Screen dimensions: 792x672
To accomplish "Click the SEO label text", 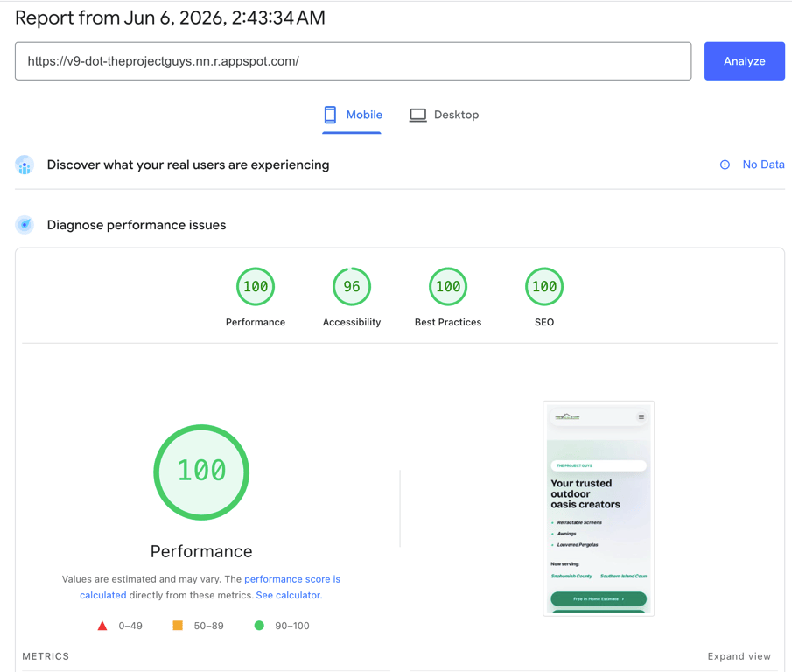I will pyautogui.click(x=544, y=322).
